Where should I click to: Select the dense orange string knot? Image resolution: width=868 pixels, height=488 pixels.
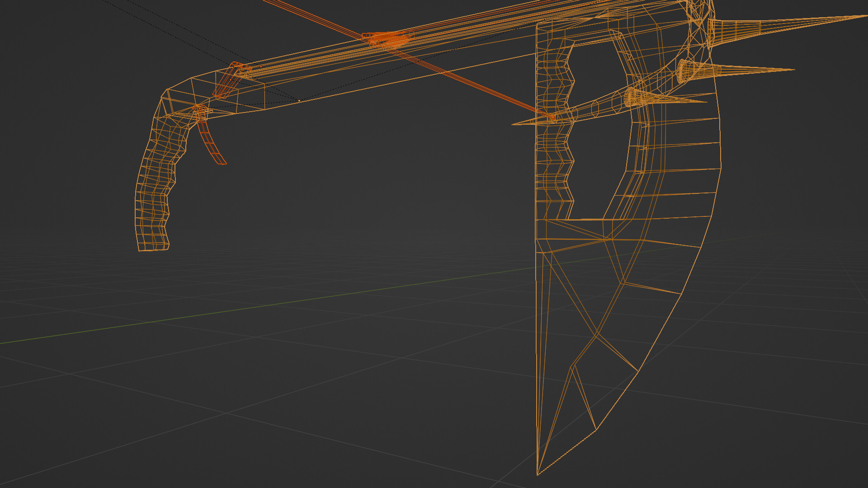[x=389, y=40]
